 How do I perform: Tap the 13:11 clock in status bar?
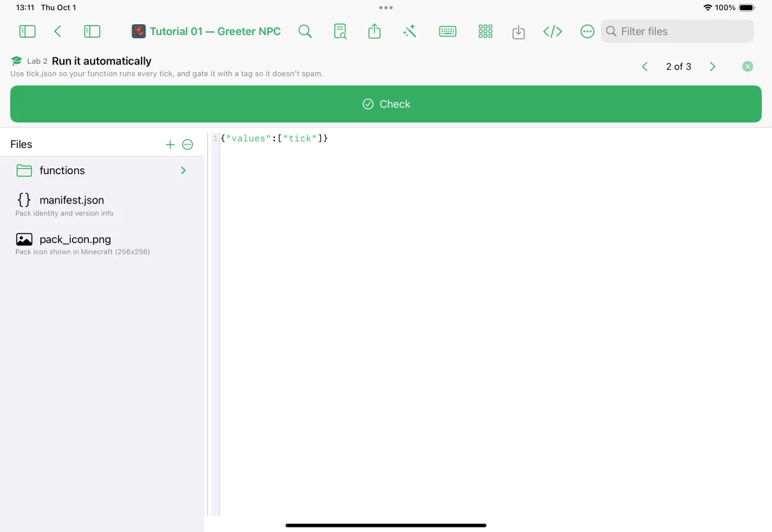click(25, 8)
